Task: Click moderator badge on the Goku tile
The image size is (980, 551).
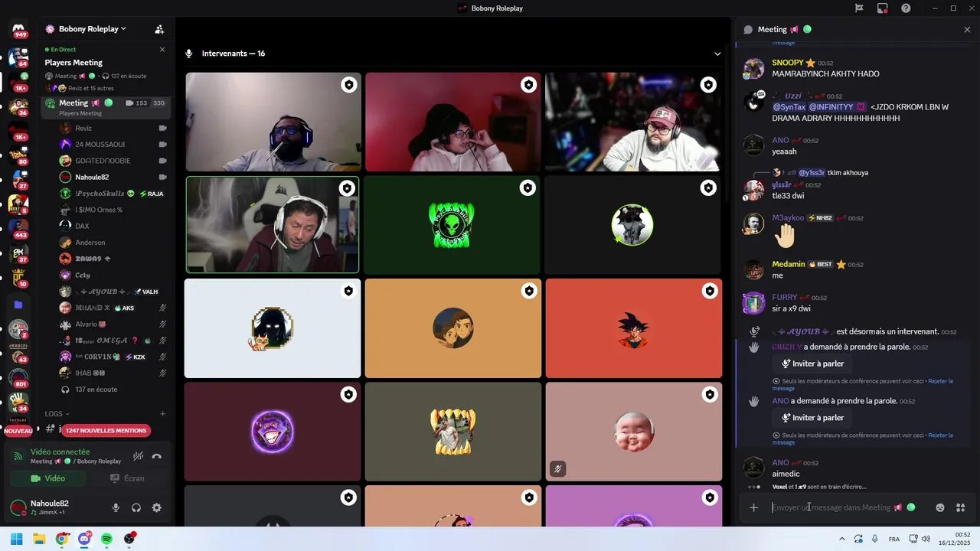Action: (x=710, y=291)
